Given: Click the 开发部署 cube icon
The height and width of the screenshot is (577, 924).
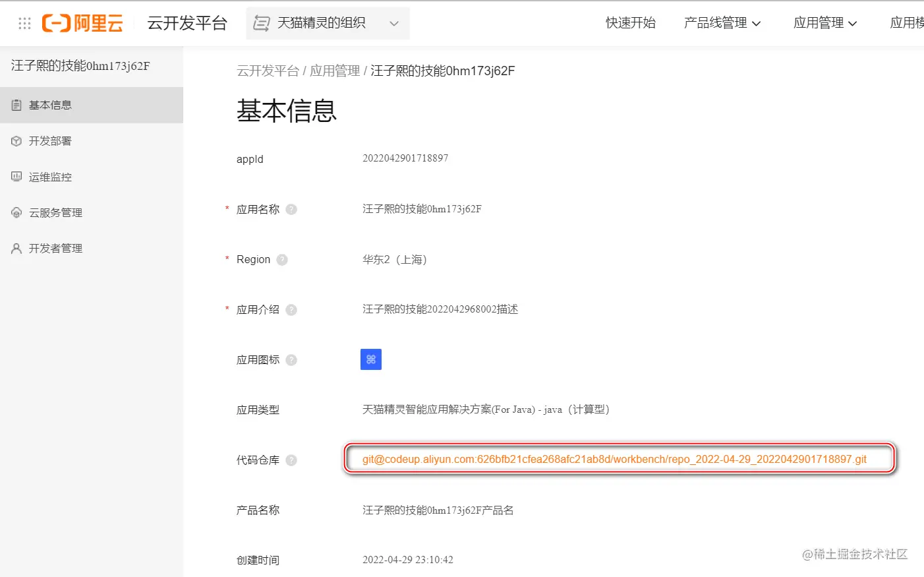Looking at the screenshot, I should (x=16, y=141).
